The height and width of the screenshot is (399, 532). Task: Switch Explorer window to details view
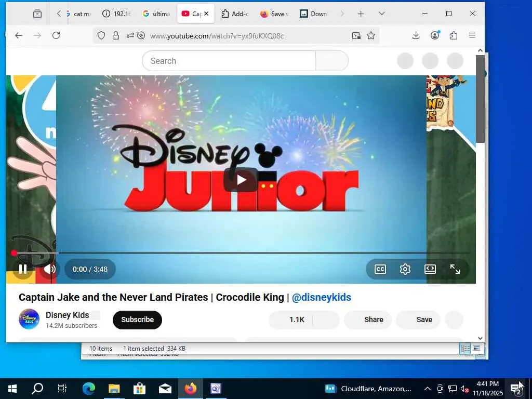(465, 348)
